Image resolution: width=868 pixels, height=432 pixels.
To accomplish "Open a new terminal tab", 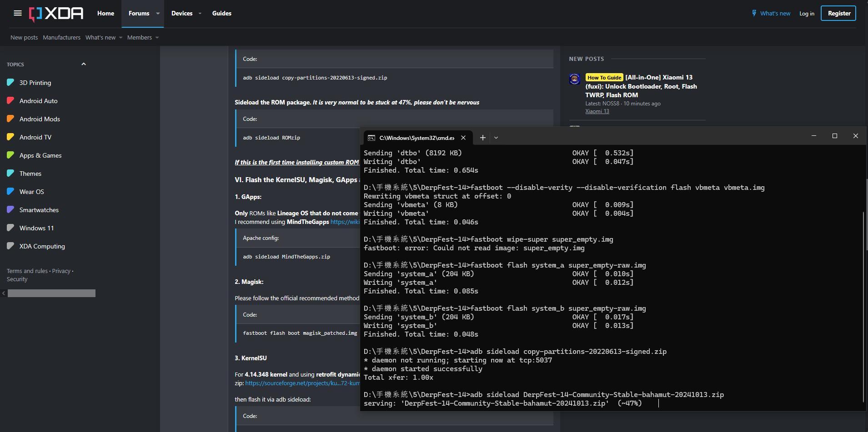I will point(483,138).
